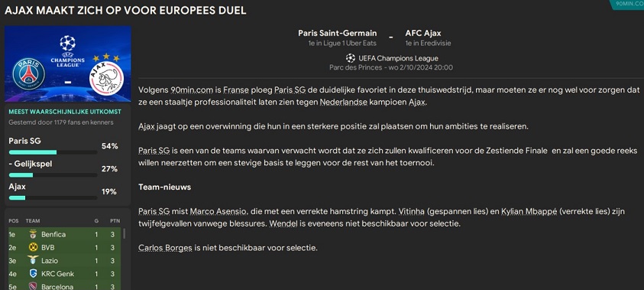The image size is (644, 290).
Task: Click the Benfica club badge in standings
Action: tap(34, 234)
